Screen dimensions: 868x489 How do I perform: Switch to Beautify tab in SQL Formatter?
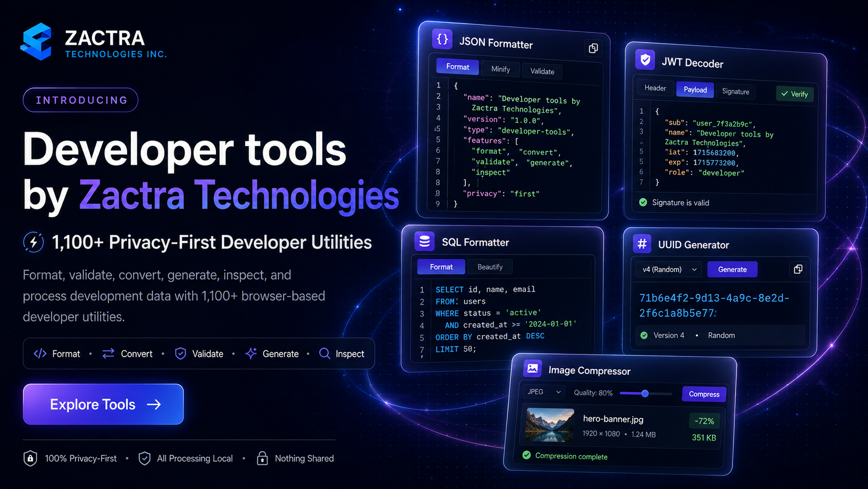click(490, 267)
